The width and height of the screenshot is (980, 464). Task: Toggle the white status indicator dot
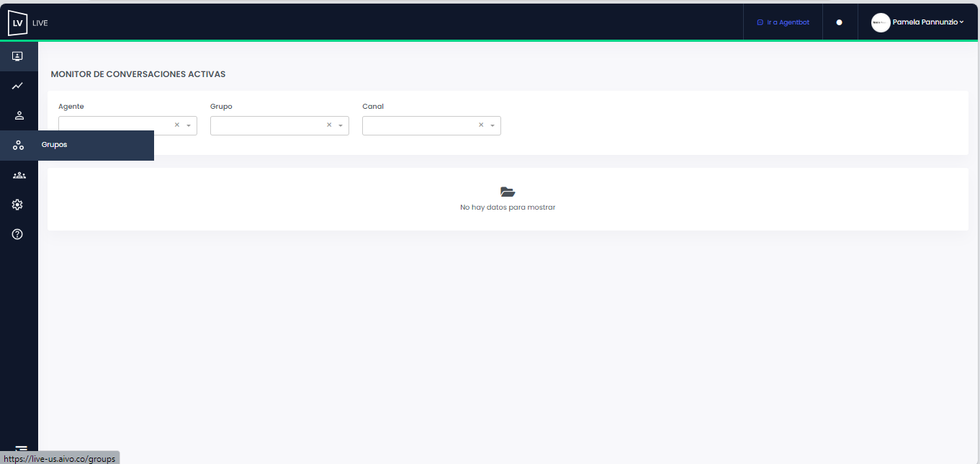pos(839,22)
